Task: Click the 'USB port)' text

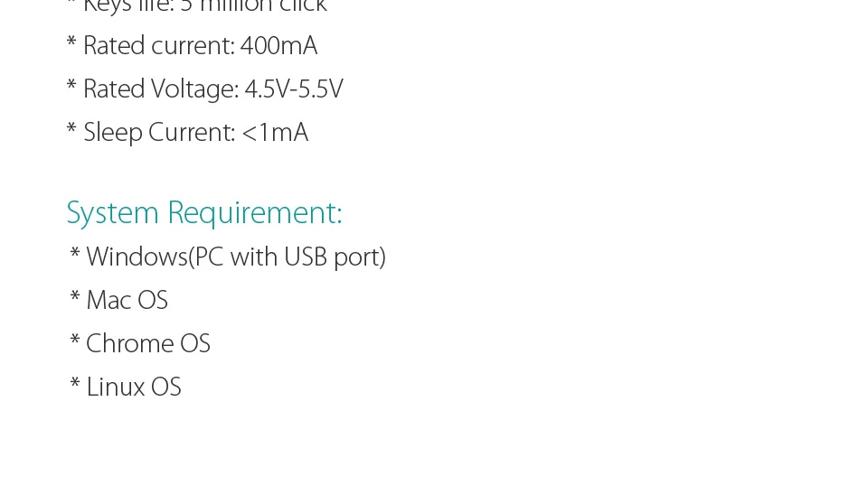Action: coord(335,257)
